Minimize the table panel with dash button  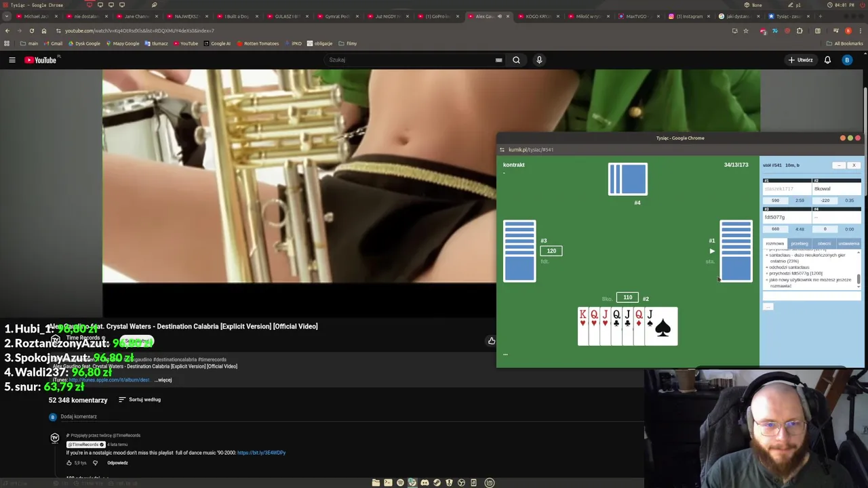pos(839,165)
